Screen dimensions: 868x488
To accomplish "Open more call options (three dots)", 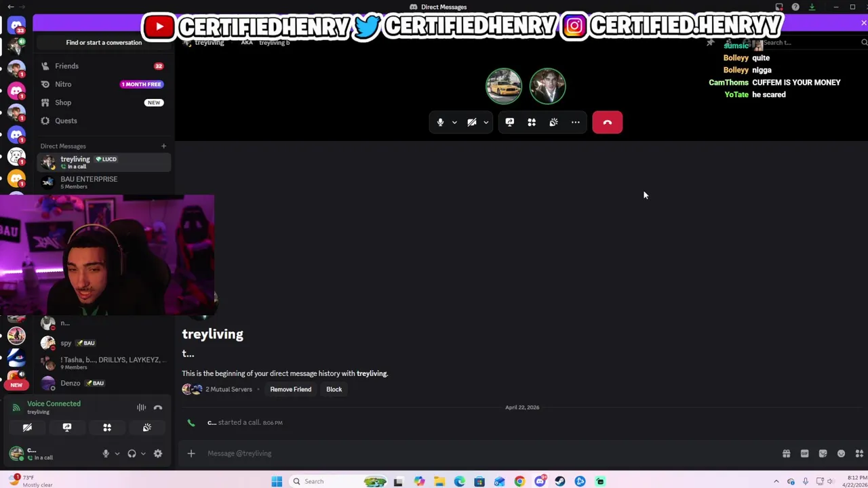I will tap(575, 123).
